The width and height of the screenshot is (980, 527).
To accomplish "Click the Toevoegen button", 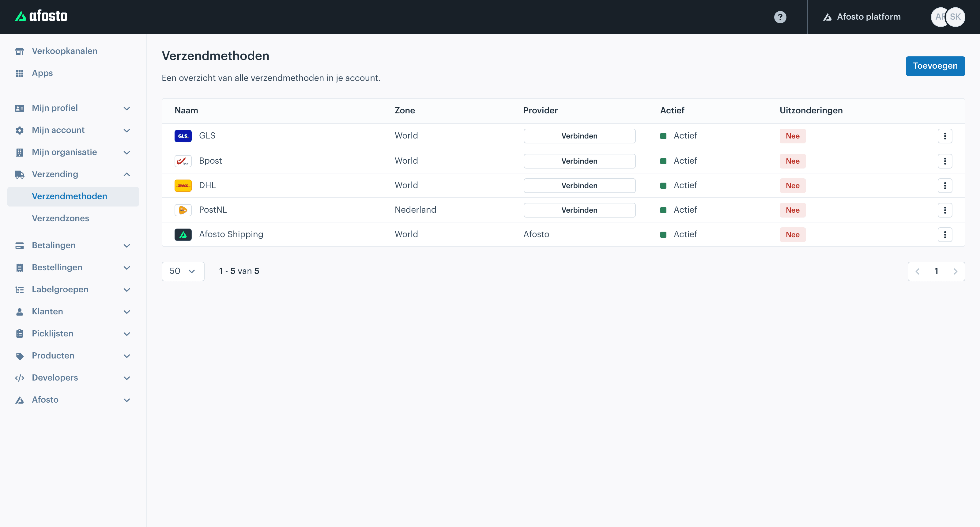I will tap(935, 66).
